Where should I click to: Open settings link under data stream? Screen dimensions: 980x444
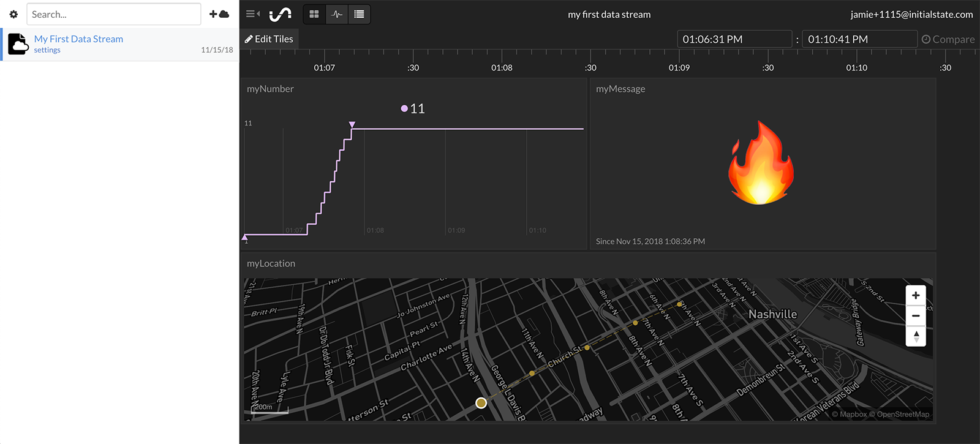(x=47, y=50)
